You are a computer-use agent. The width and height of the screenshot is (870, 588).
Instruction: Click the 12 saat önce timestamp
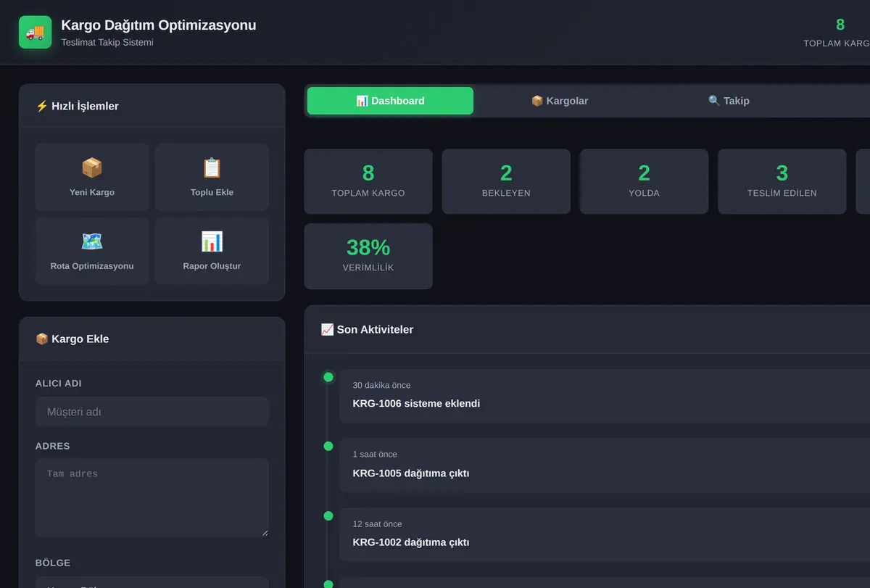pos(377,524)
